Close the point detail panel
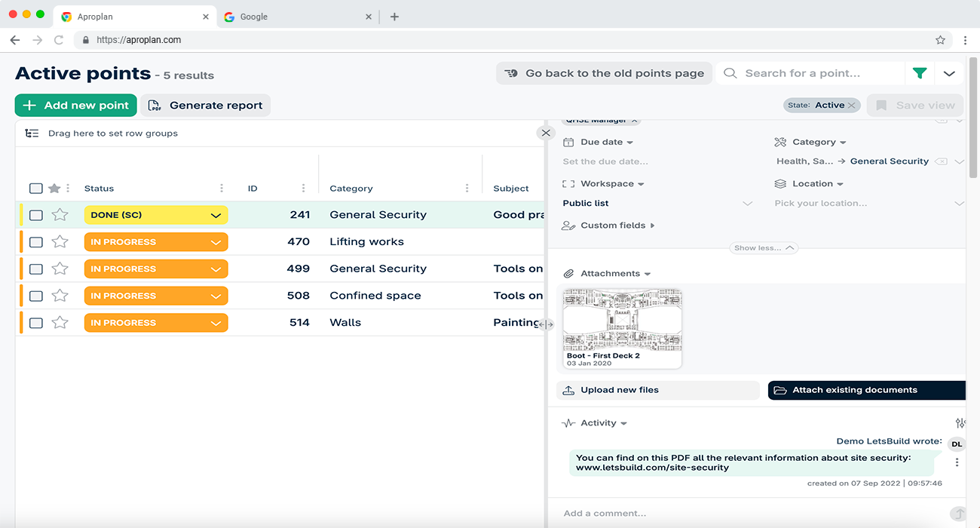980x528 pixels. (x=546, y=133)
